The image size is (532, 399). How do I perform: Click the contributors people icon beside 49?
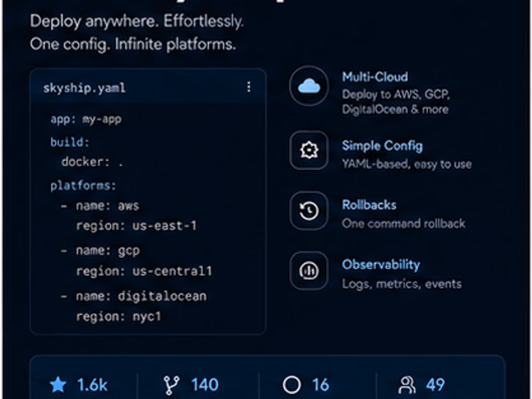point(407,385)
